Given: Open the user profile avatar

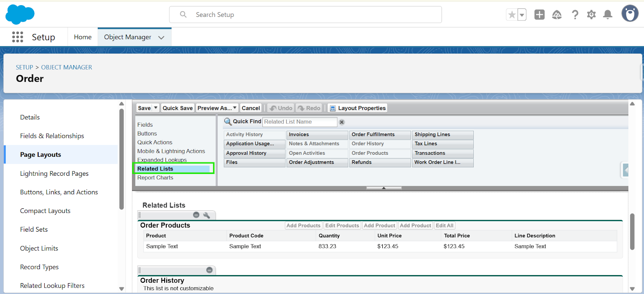Looking at the screenshot, I should [x=630, y=14].
